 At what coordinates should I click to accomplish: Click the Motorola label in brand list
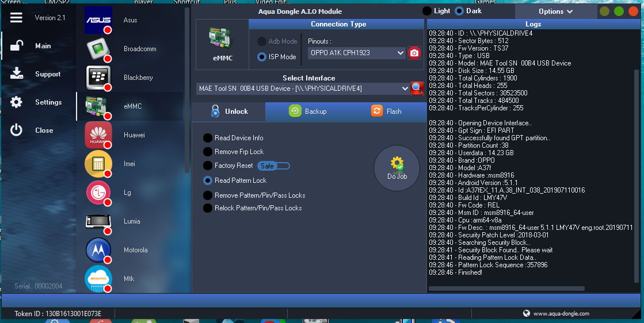tap(136, 250)
